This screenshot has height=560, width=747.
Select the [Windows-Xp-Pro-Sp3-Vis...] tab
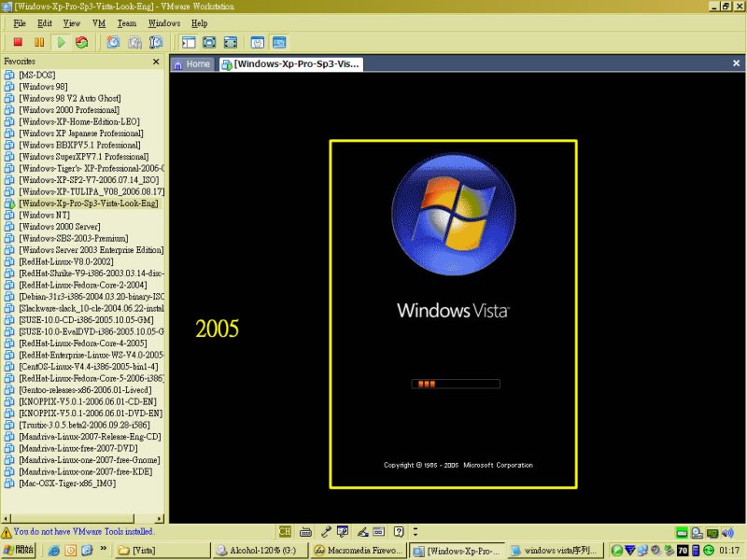click(291, 64)
